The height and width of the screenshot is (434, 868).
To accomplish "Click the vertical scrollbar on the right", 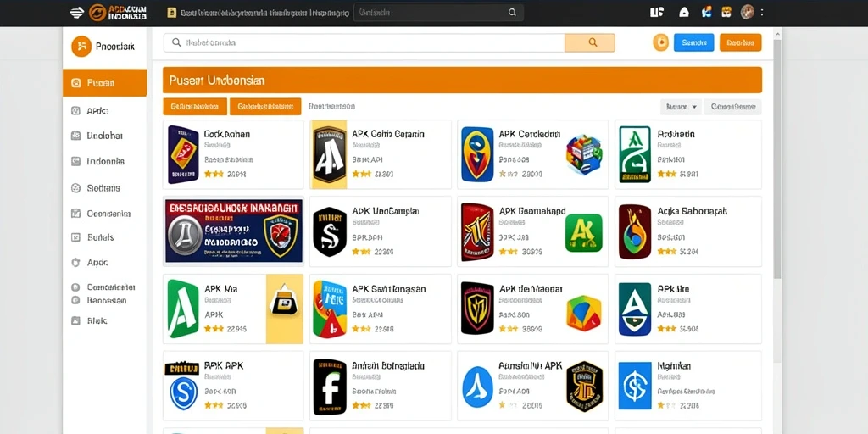I will pyautogui.click(x=777, y=159).
